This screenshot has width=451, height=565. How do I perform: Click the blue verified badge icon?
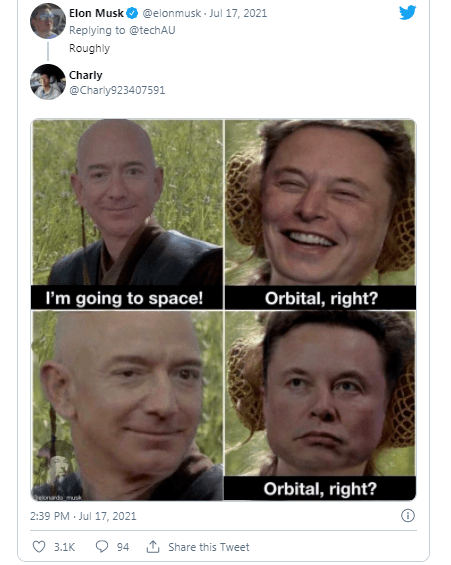132,13
